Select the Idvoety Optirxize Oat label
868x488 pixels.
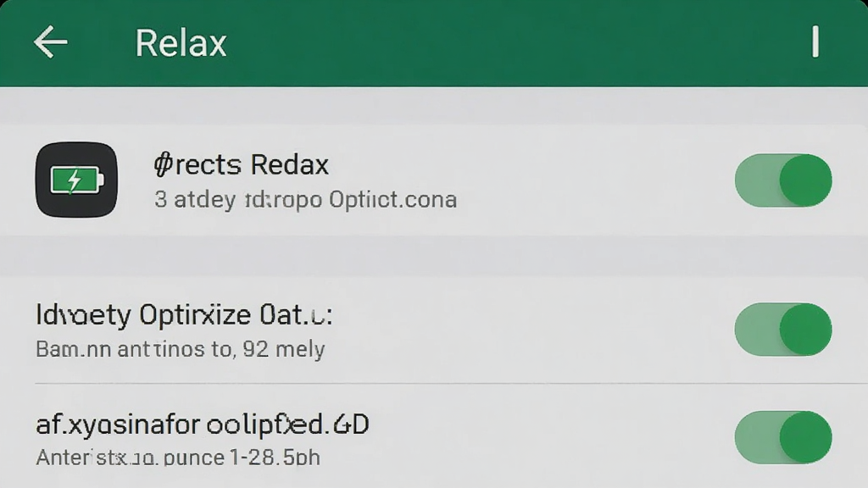184,315
